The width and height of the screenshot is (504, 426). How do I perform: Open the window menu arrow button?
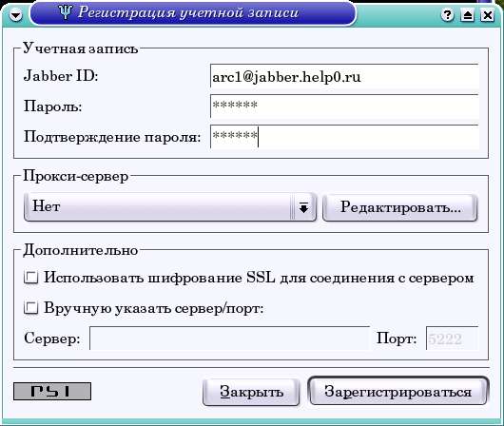[x=15, y=15]
